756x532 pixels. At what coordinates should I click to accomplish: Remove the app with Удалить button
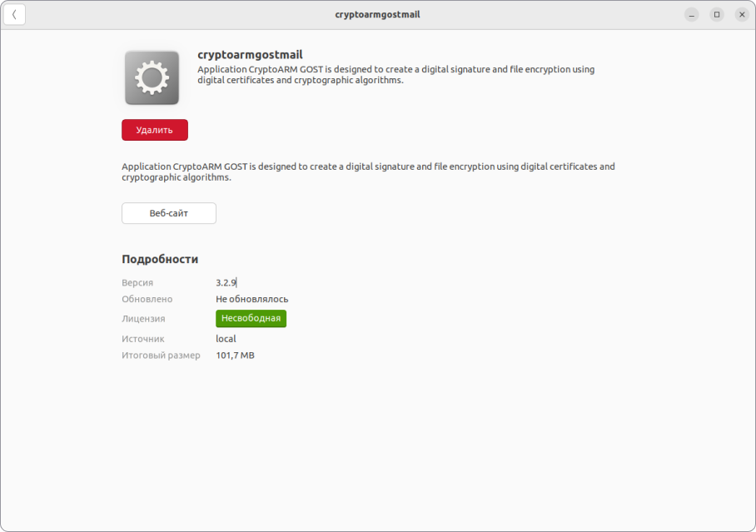pyautogui.click(x=154, y=130)
